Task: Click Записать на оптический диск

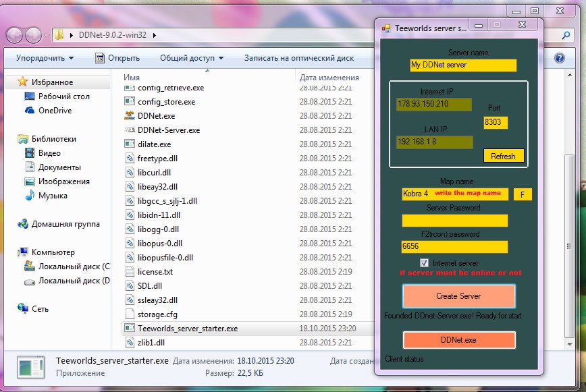Action: click(298, 58)
